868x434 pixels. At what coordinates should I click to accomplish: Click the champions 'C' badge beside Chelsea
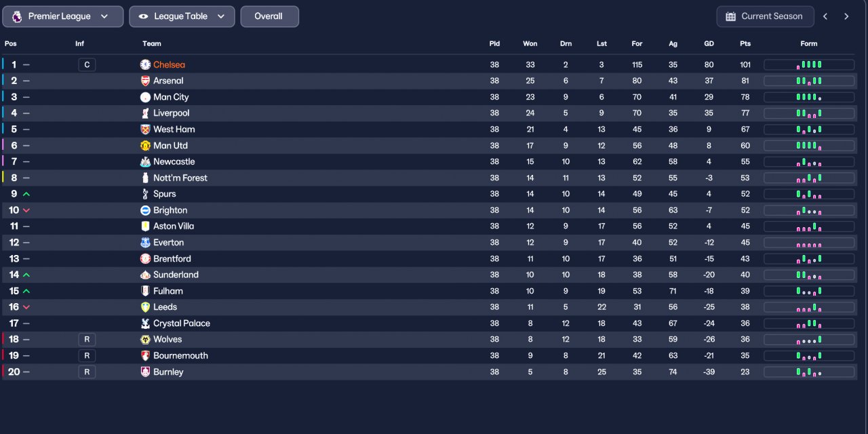coord(87,65)
